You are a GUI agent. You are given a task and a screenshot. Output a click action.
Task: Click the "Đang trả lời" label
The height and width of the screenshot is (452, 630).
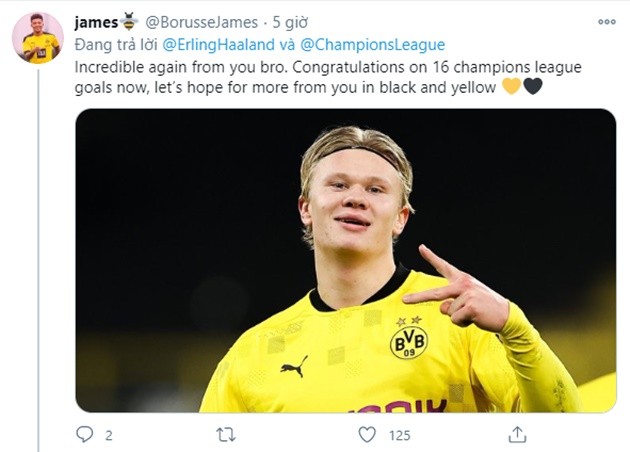pos(112,44)
